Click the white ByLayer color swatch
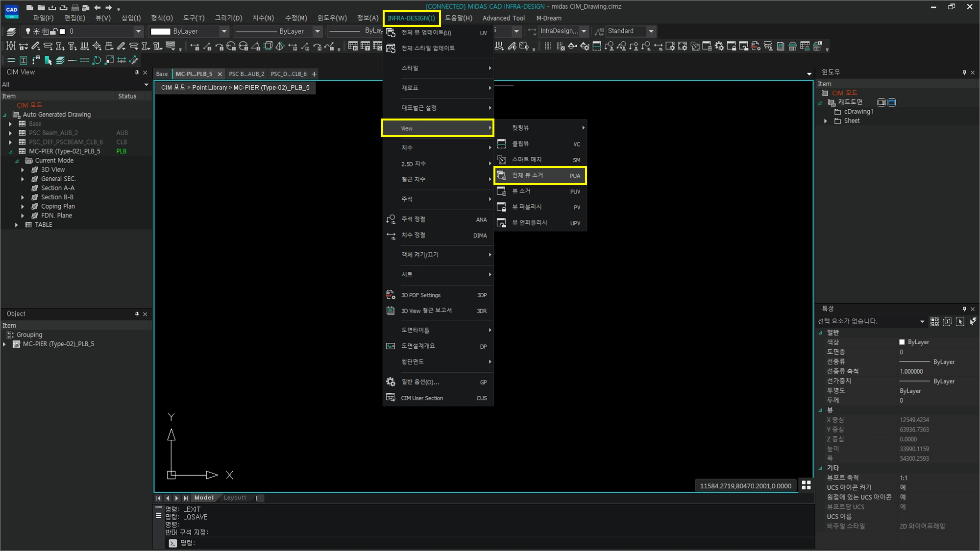 click(x=160, y=31)
